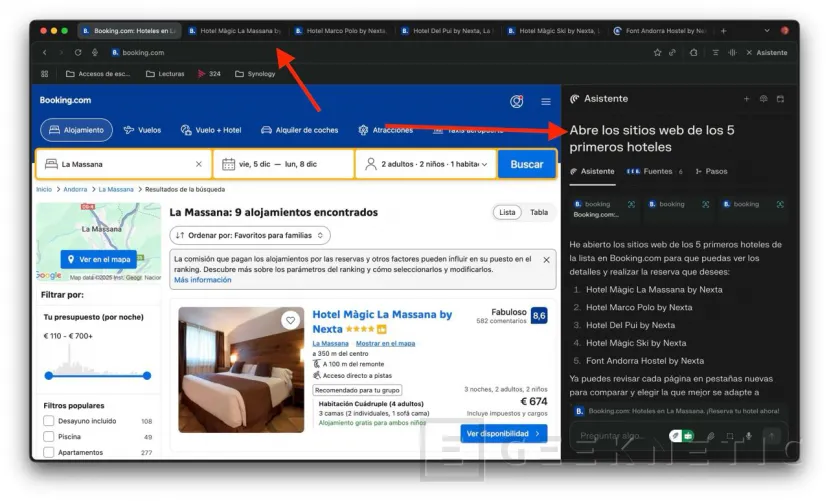Viewport: 829px width, 501px height.
Task: Go back with the browser back arrow
Action: pyautogui.click(x=45, y=52)
